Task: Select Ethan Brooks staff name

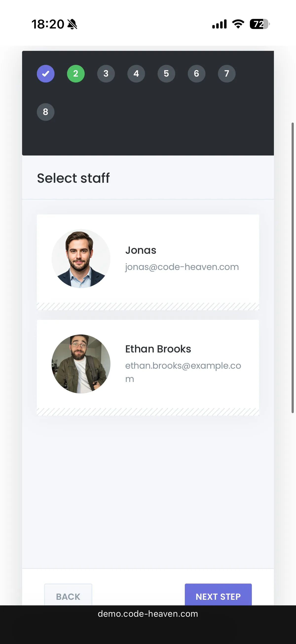Action: point(158,349)
